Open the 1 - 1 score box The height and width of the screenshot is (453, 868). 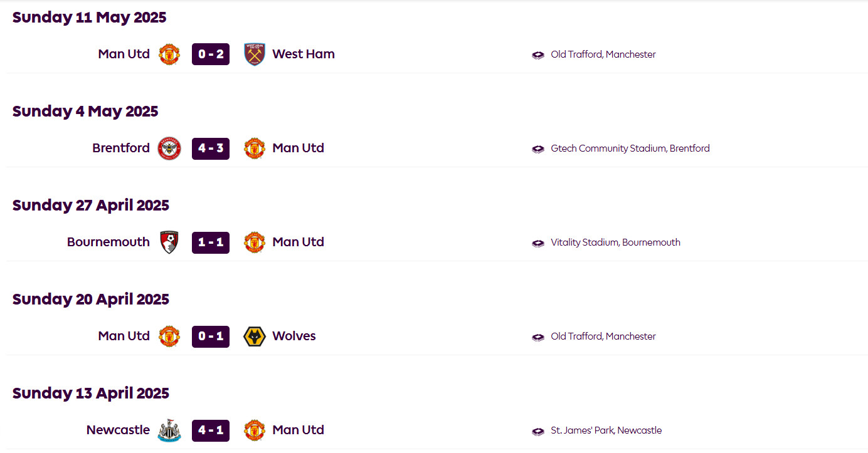211,242
